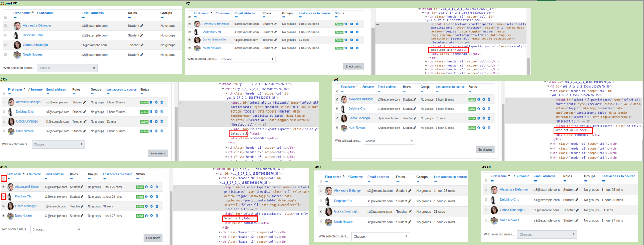This screenshot has width=644, height=245.
Task: Open 'Choose...' dropdown in panel #9b
Action: point(56,229)
